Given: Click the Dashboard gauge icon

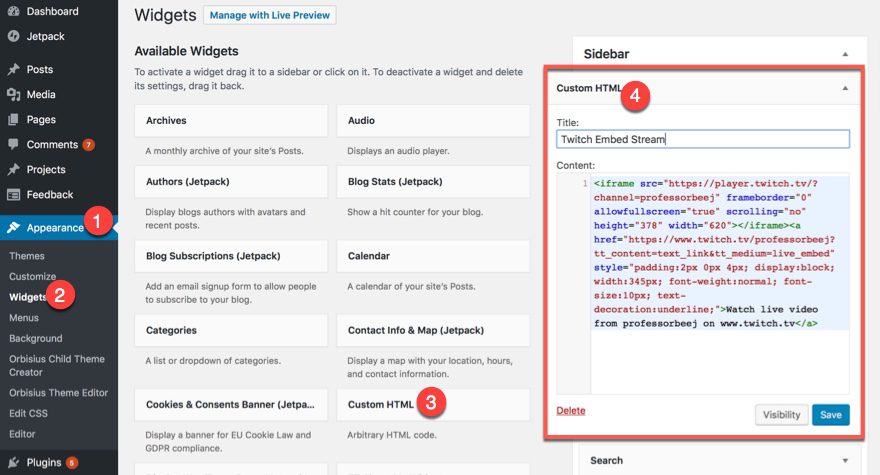Looking at the screenshot, I should (x=13, y=12).
